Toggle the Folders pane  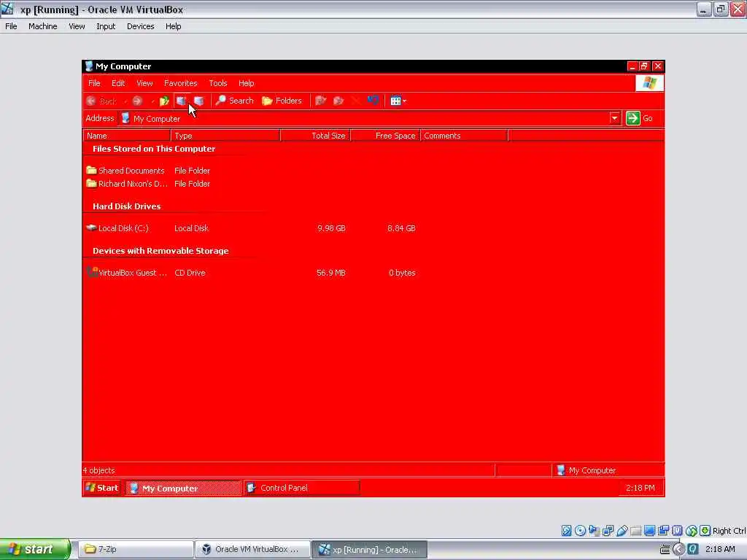282,101
